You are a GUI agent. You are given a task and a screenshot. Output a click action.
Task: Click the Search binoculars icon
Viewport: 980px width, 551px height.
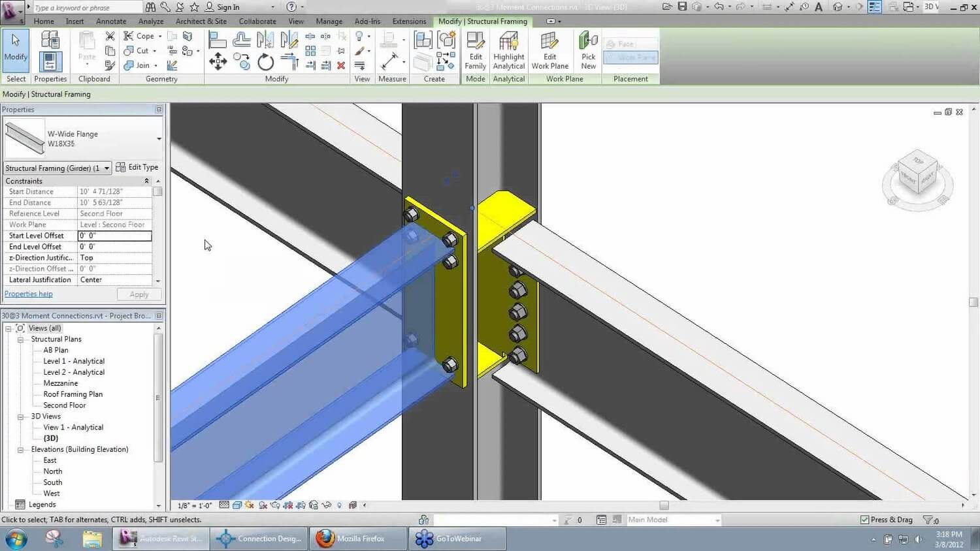(150, 7)
